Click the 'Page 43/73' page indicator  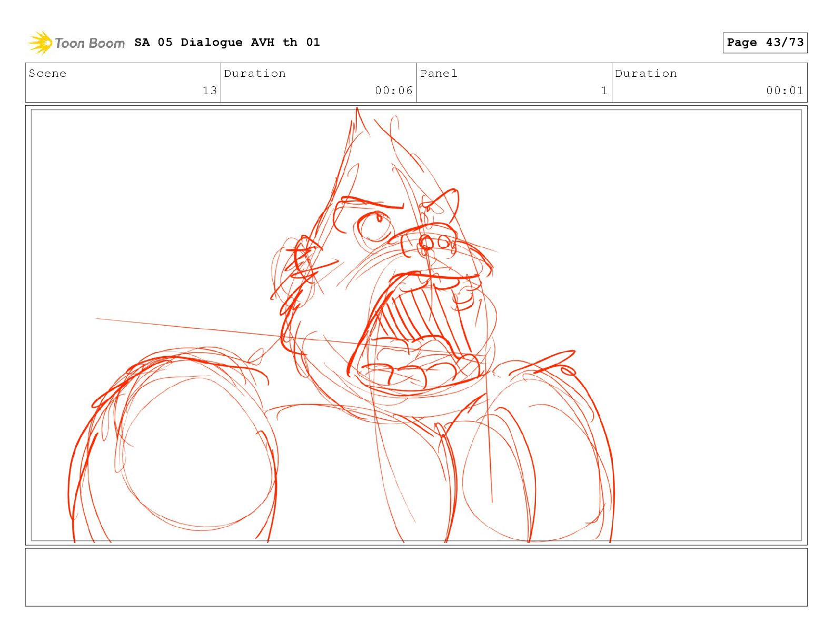765,43
